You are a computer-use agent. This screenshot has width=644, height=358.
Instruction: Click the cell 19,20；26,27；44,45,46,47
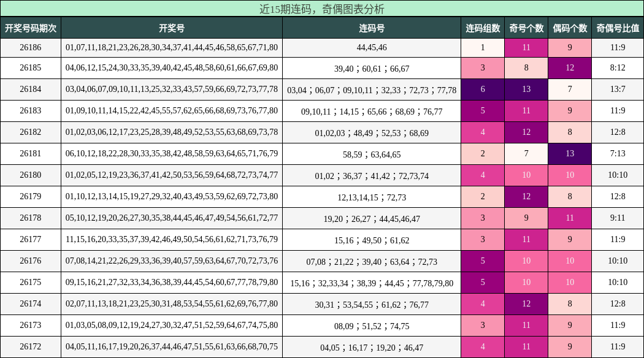pyautogui.click(x=372, y=218)
